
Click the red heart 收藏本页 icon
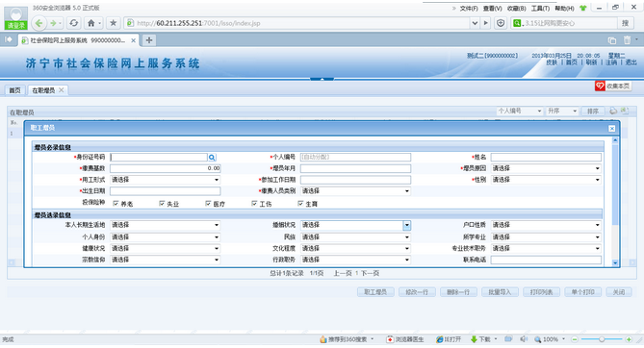point(600,86)
